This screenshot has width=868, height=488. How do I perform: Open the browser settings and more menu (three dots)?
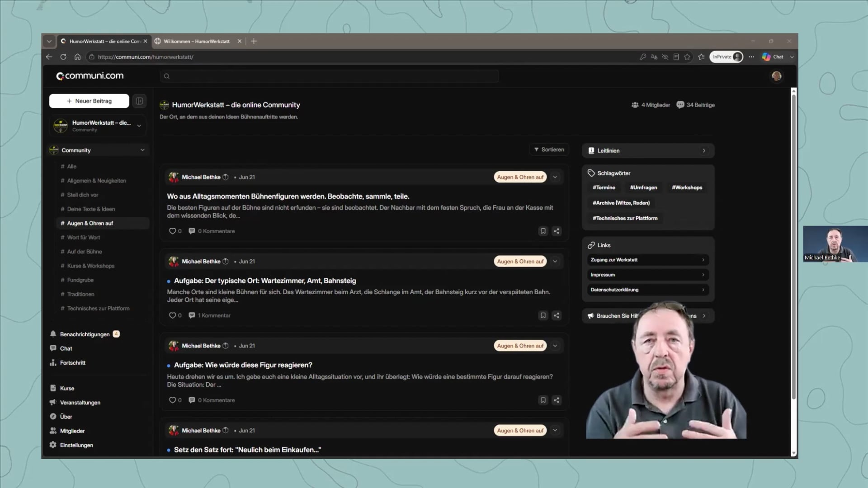[751, 57]
